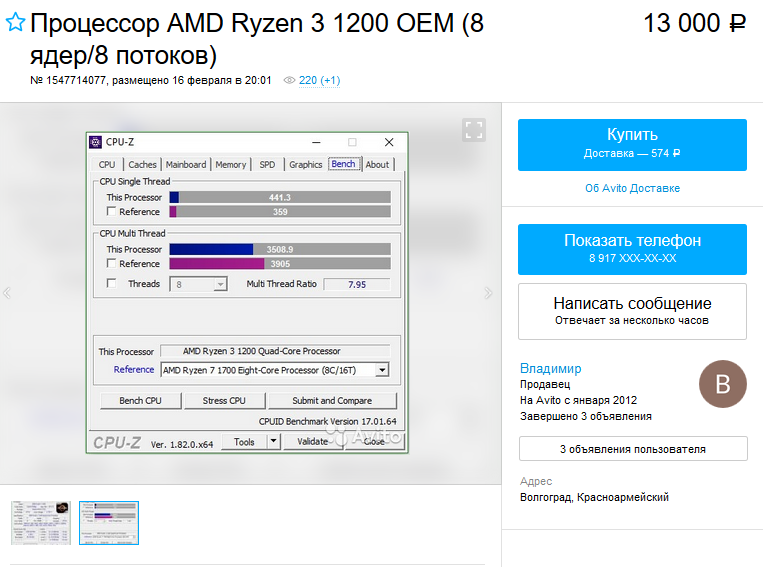Open Об Avito Доставке link

632,188
